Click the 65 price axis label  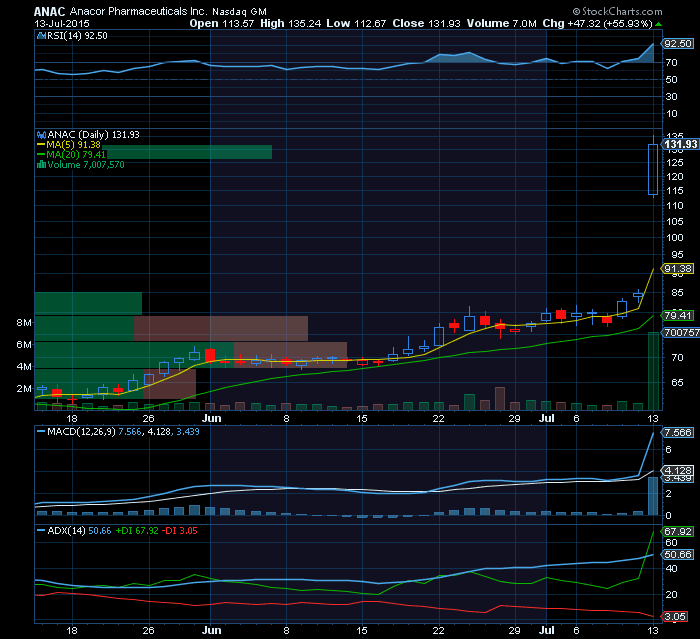coord(677,383)
